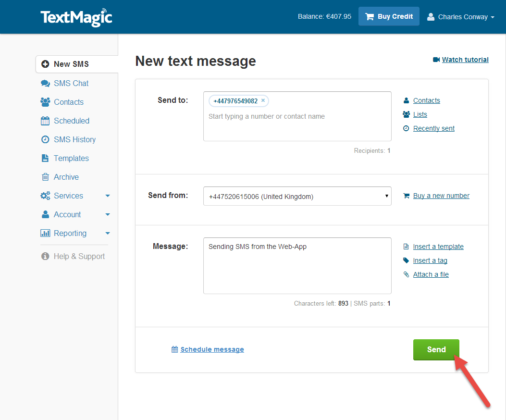This screenshot has height=420, width=506.
Task: Expand the Services submenu arrow
Action: pos(108,196)
